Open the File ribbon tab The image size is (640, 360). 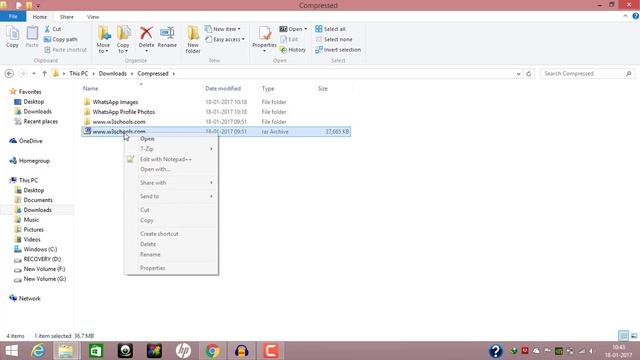point(13,17)
